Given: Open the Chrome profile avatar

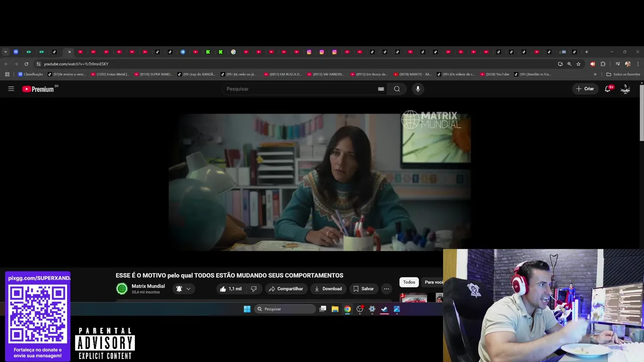Looking at the screenshot, I should [628, 64].
